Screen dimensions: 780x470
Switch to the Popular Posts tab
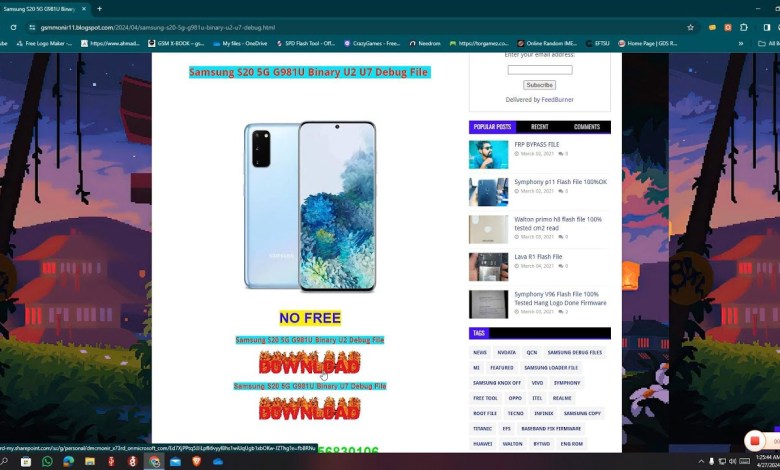coord(492,127)
